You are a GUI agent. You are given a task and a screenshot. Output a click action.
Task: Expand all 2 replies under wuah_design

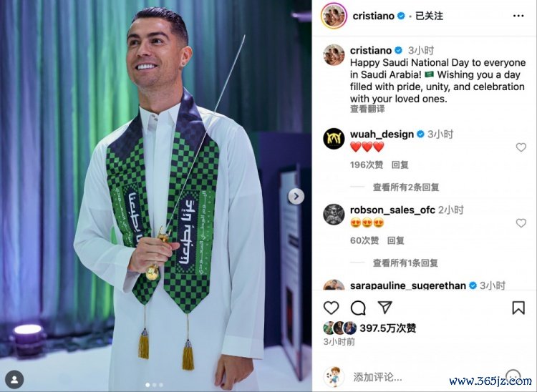click(x=406, y=187)
